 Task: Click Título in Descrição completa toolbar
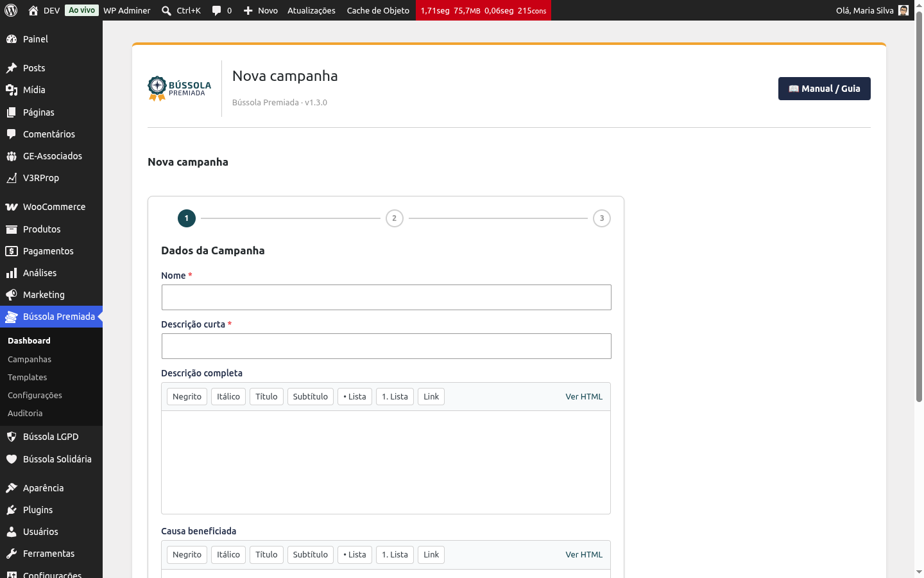(266, 397)
